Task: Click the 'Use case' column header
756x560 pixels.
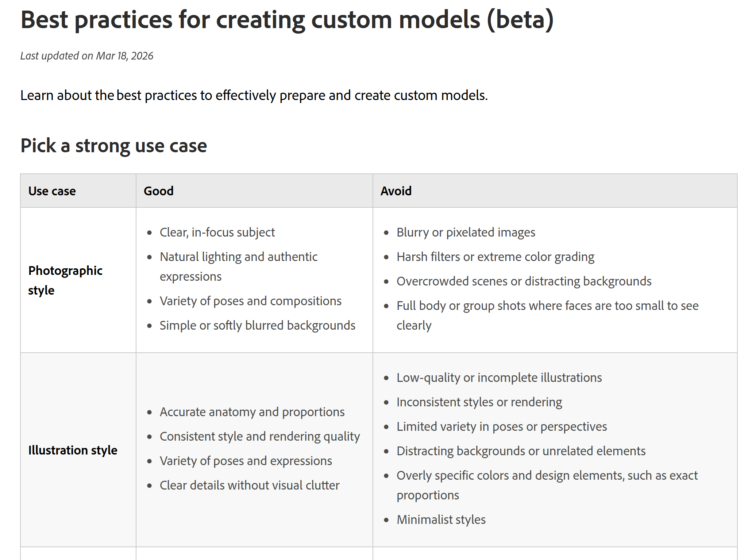Action: (x=52, y=191)
